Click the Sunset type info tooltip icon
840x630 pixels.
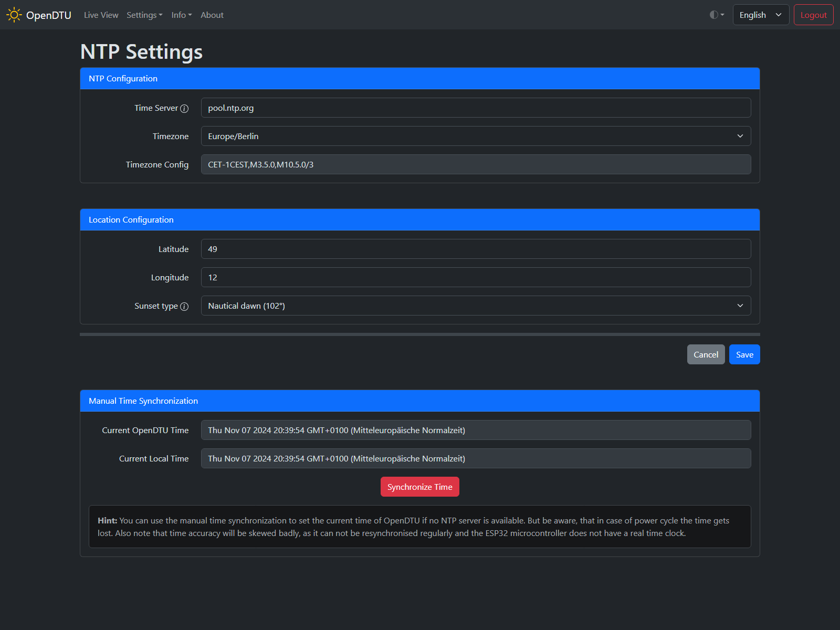184,306
